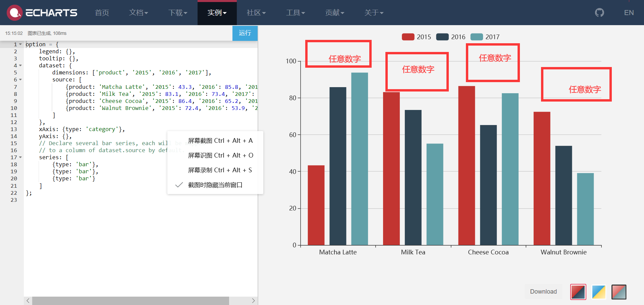Collapse code fold at line 1
Screen dimensions: 644x305
pyautogui.click(x=20, y=44)
